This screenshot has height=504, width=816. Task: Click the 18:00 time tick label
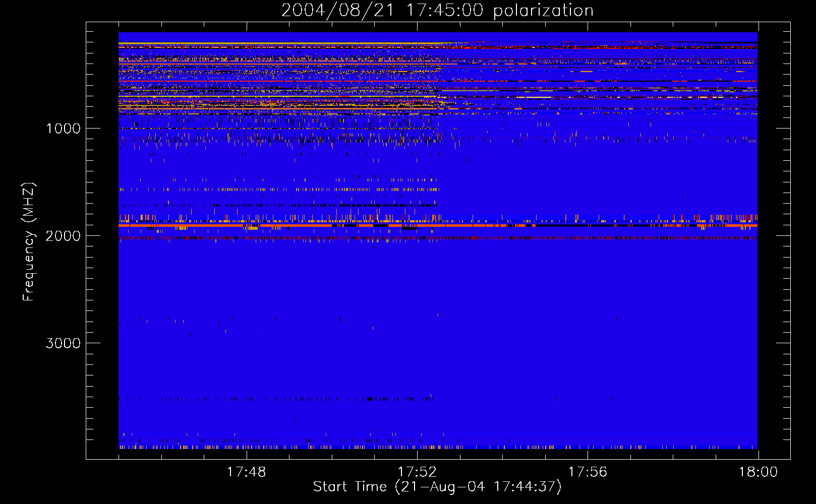coord(758,472)
